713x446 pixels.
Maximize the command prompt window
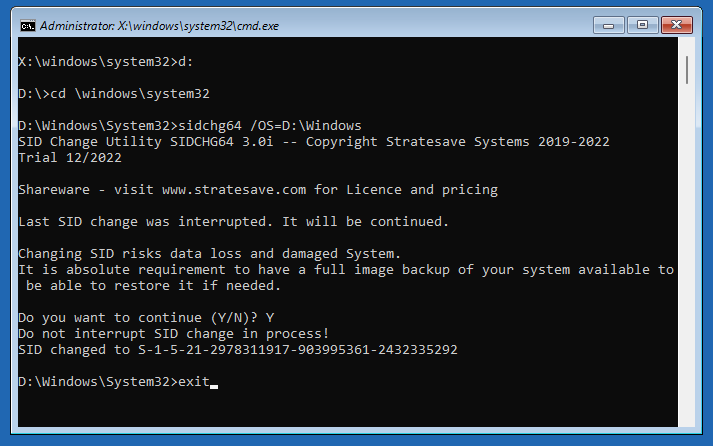(x=643, y=25)
